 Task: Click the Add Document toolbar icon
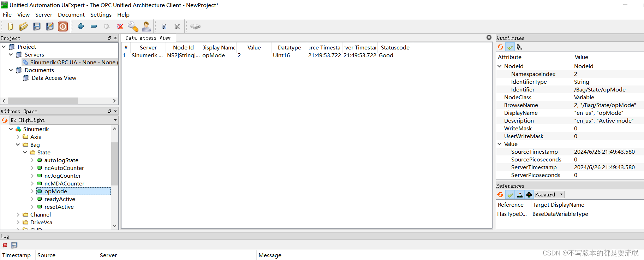click(164, 26)
